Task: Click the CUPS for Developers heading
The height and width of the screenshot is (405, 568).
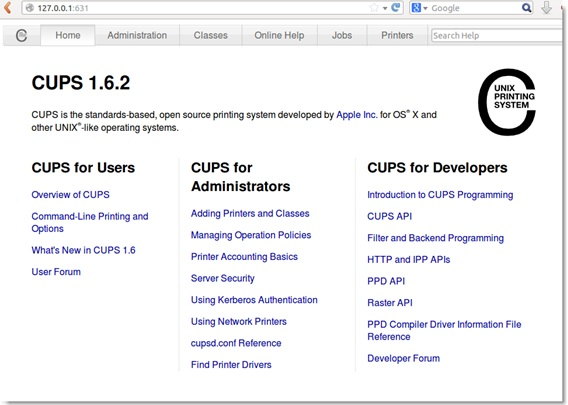Action: coord(437,168)
